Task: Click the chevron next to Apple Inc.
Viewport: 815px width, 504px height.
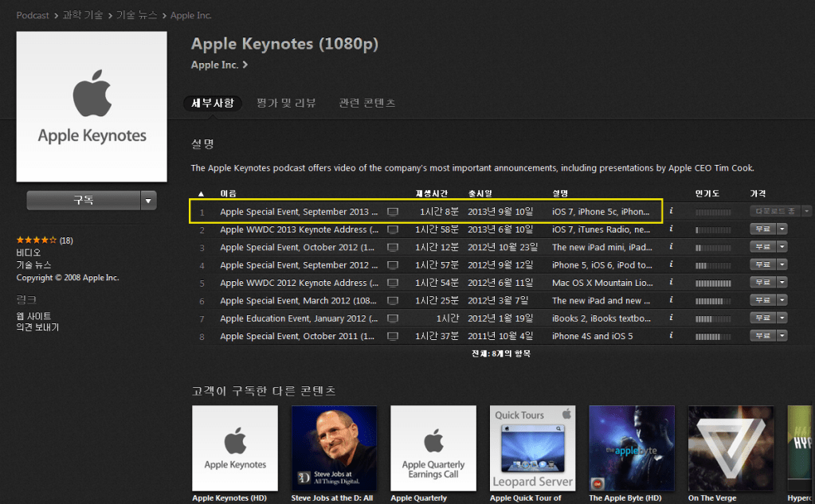Action: 245,65
